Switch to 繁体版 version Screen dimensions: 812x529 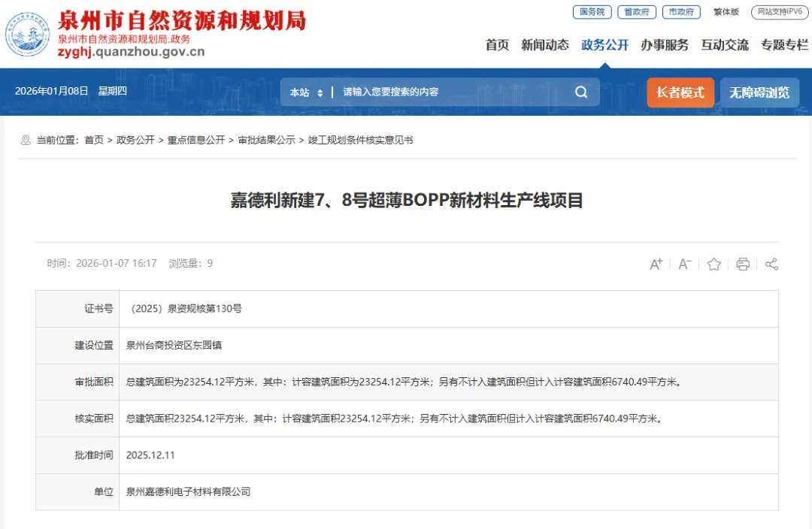pyautogui.click(x=726, y=12)
